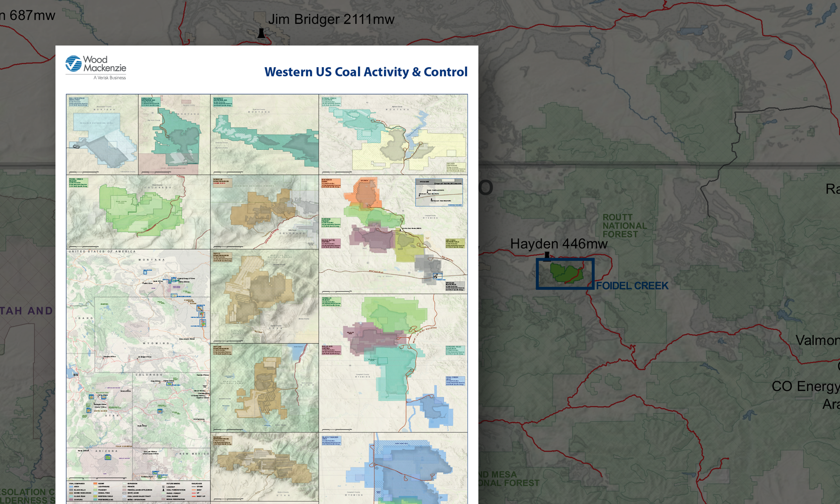
Task: Open the Spring Creek map panel
Action: pos(393,134)
